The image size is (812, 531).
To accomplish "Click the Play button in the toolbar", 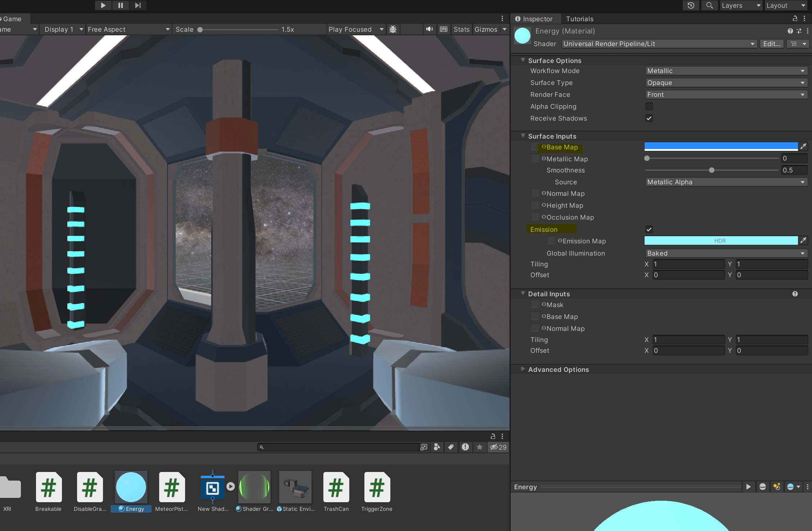I will click(103, 5).
